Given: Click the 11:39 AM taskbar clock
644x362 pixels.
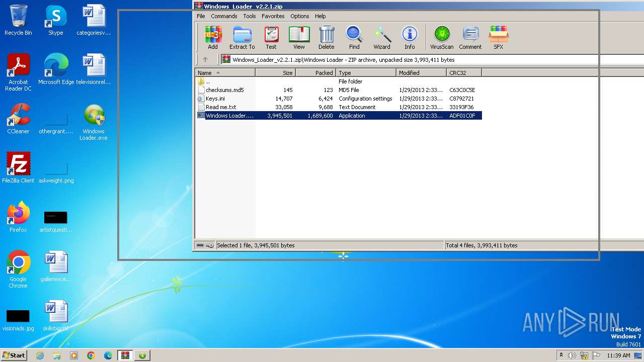Looking at the screenshot, I should point(619,355).
